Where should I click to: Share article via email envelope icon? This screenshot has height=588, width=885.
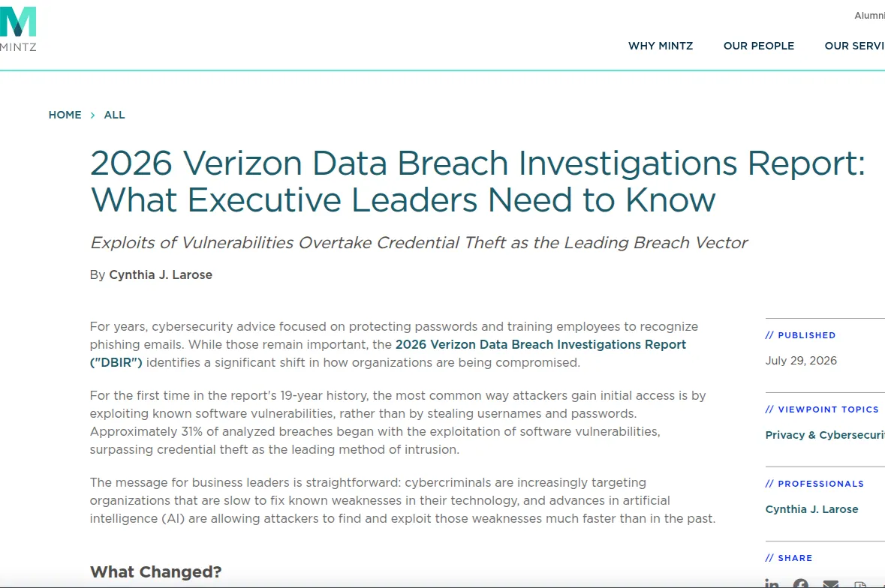click(831, 583)
